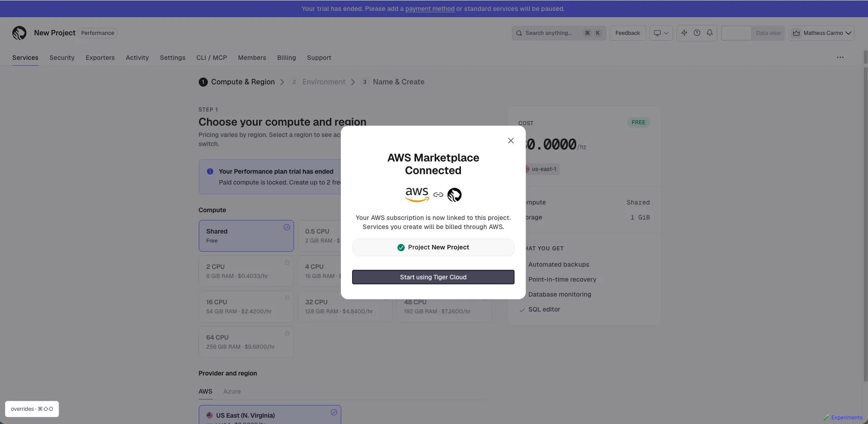Select the 64 CPU compute option
The height and width of the screenshot is (424, 868).
tap(246, 342)
